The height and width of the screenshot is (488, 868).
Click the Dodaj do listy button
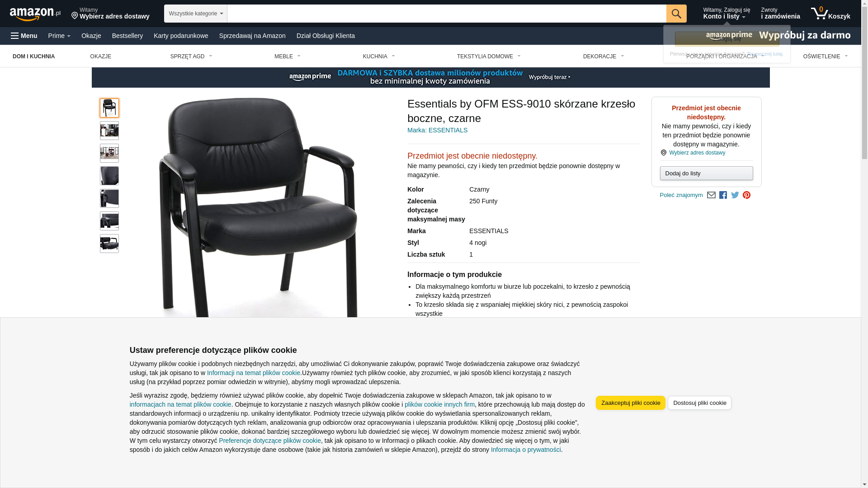point(707,174)
